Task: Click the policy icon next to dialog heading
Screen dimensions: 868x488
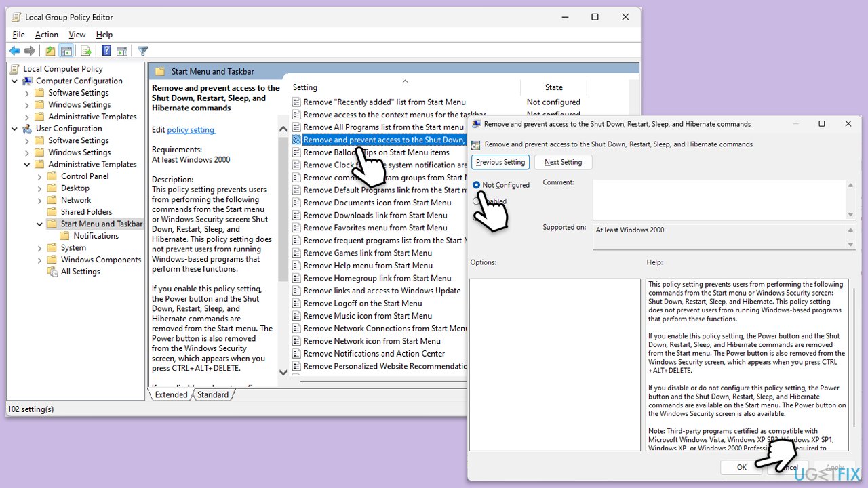Action: click(476, 144)
